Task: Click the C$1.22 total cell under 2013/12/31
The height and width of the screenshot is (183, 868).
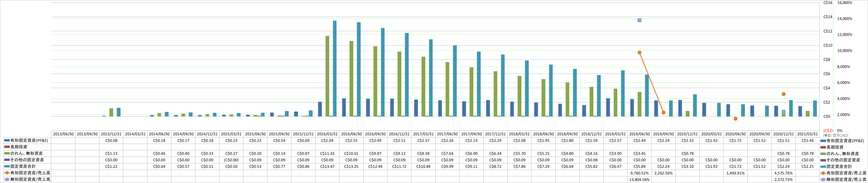Action: point(111,167)
